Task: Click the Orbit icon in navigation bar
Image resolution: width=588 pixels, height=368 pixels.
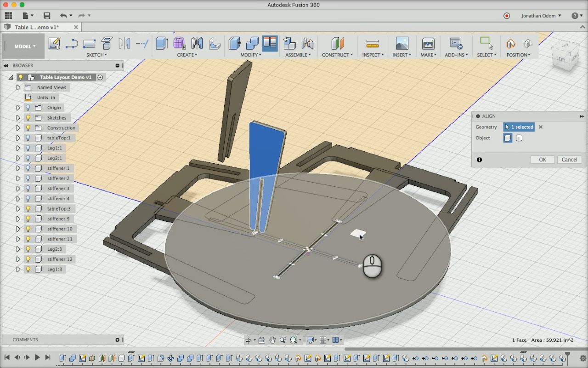Action: pyautogui.click(x=249, y=340)
